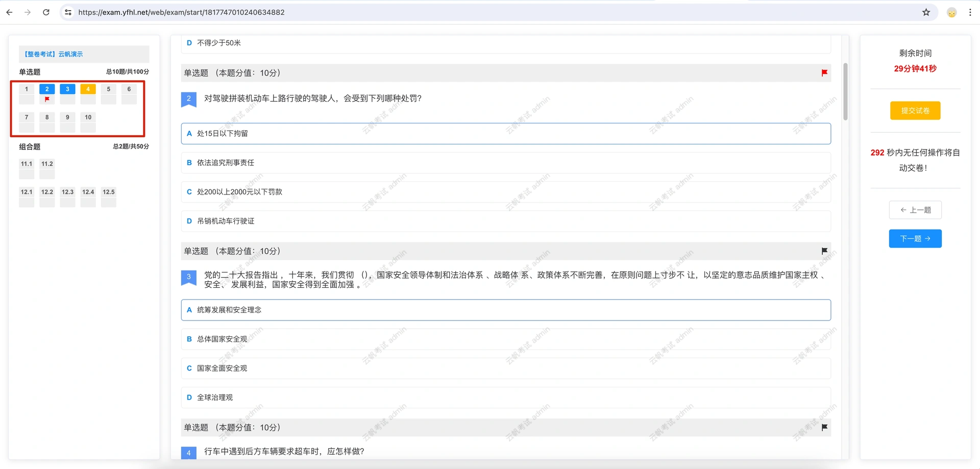The width and height of the screenshot is (980, 469).
Task: Go to next question 下一题
Action: [x=915, y=238]
